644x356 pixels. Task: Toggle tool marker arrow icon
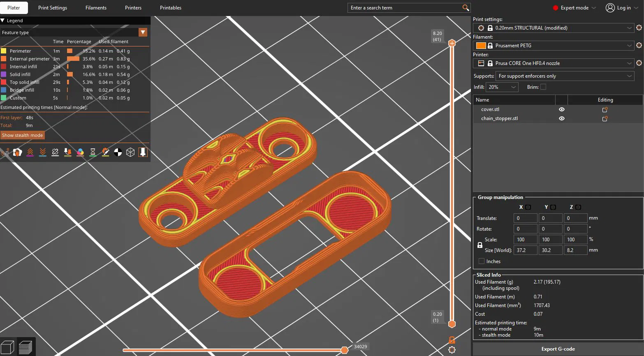143,152
